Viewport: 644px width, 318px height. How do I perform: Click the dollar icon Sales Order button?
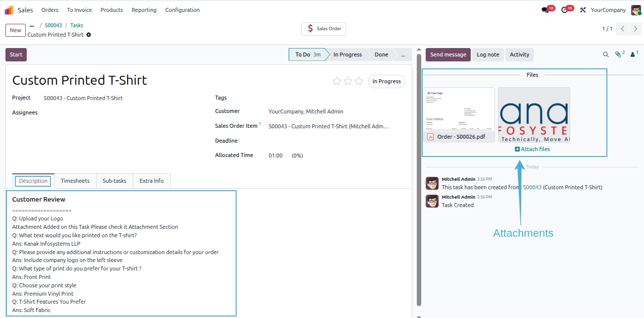pos(324,29)
